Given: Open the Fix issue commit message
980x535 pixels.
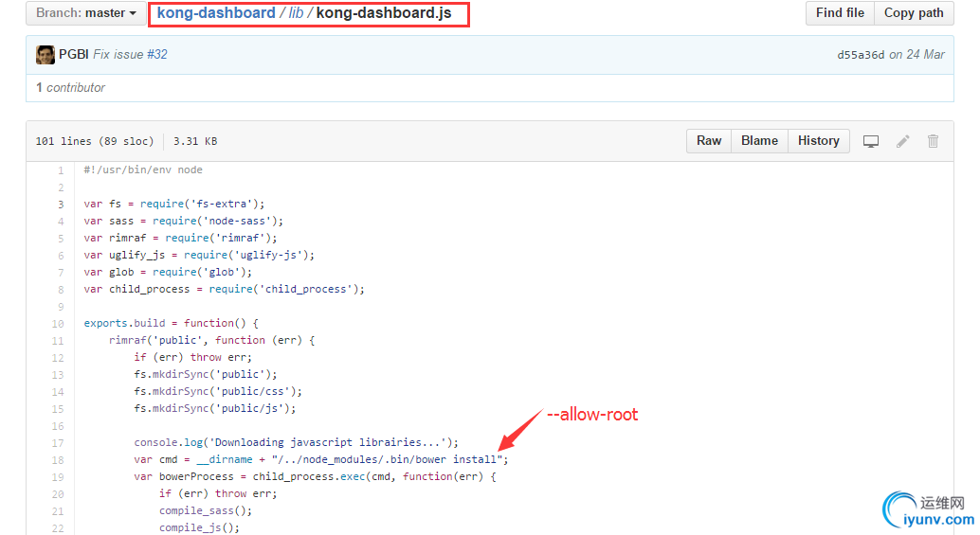Looking at the screenshot, I should (118, 54).
